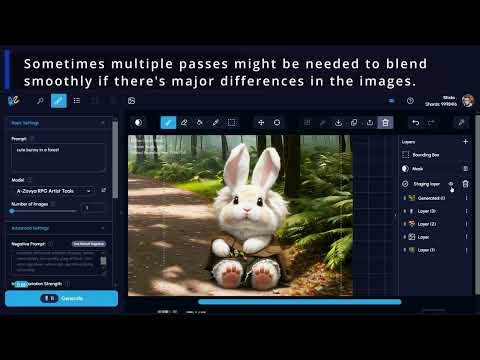480x360 pixels.
Task: Switch to the highlighted canvas brush tab
Action: click(x=59, y=100)
